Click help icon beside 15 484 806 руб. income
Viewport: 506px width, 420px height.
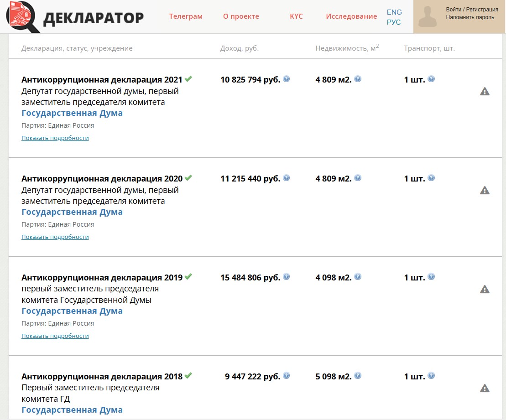(x=286, y=277)
